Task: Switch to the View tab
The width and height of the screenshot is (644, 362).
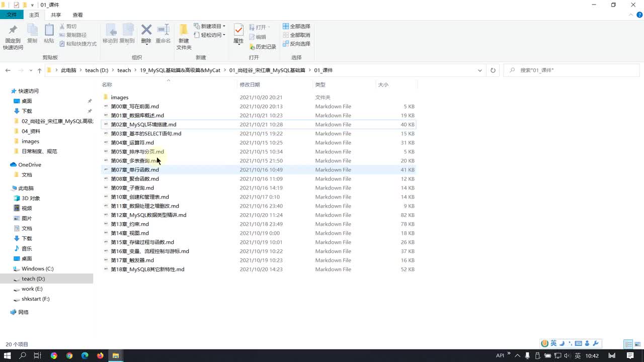Action: pos(77,15)
